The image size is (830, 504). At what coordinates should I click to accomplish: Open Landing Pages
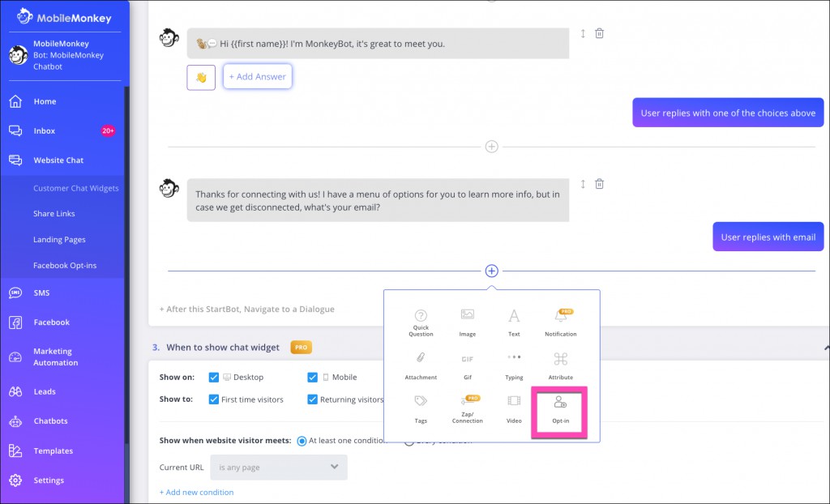pos(59,239)
